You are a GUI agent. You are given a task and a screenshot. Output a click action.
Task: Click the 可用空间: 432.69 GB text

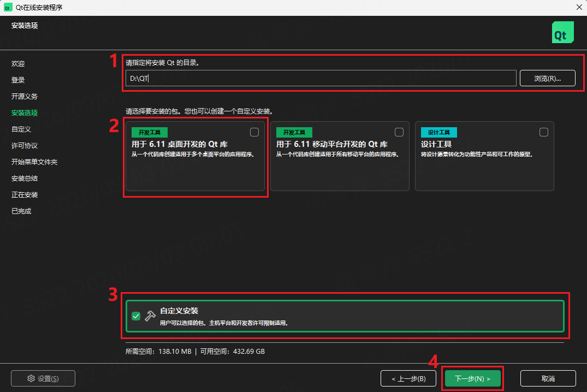233,352
